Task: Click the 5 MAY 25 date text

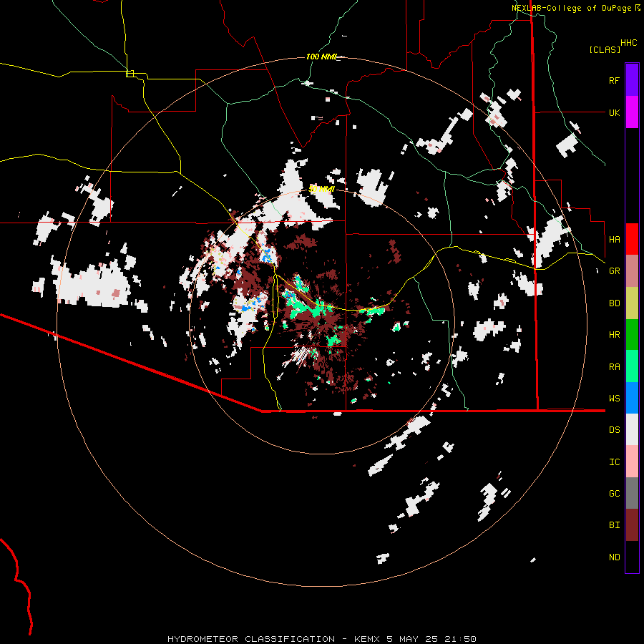Action: pos(412,639)
